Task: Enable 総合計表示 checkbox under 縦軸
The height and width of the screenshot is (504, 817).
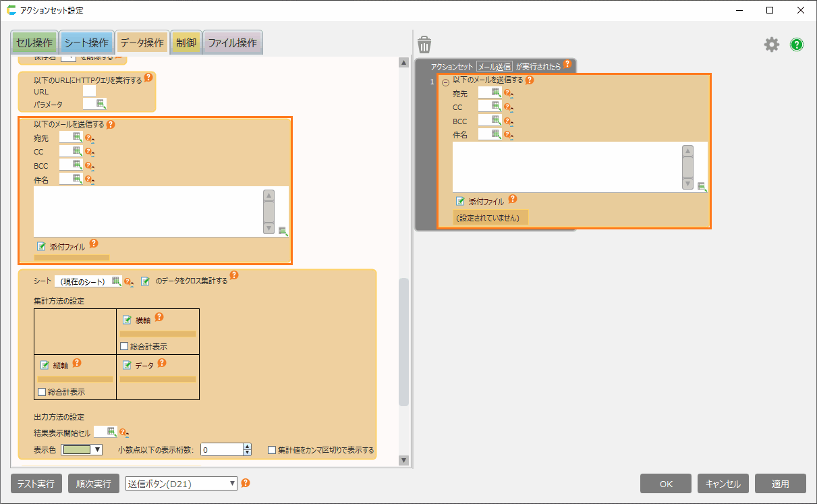Action: coord(42,391)
